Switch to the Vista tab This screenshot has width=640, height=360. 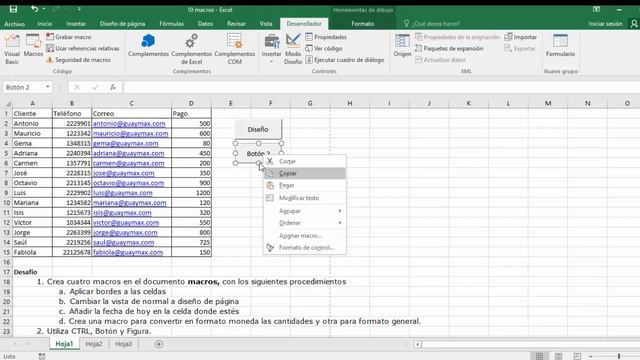(266, 24)
